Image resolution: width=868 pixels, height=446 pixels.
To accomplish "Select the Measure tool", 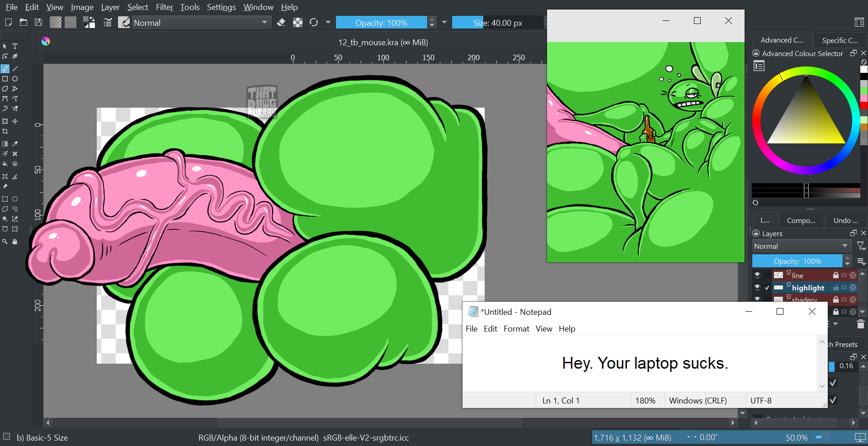I will [15, 176].
